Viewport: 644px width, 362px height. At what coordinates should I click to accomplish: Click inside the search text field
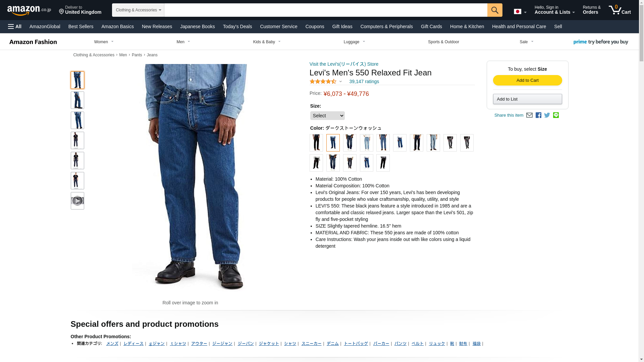tap(326, 10)
